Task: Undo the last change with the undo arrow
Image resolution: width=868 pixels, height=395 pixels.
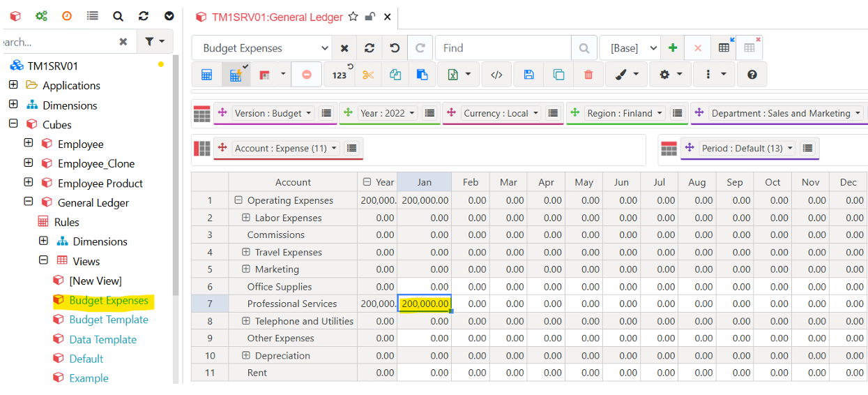Action: tap(395, 48)
